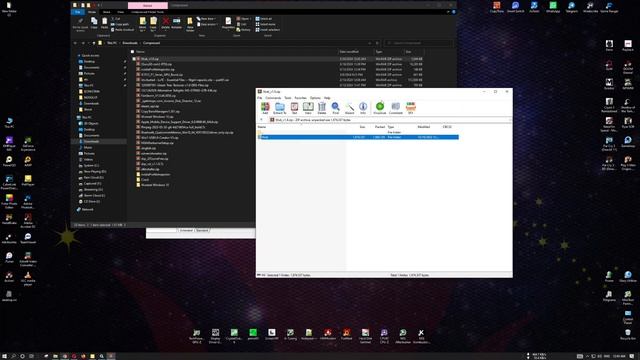This screenshot has width=640, height=360.
Task: Click Downloads in Explorer breadcrumb
Action: pyautogui.click(x=130, y=43)
